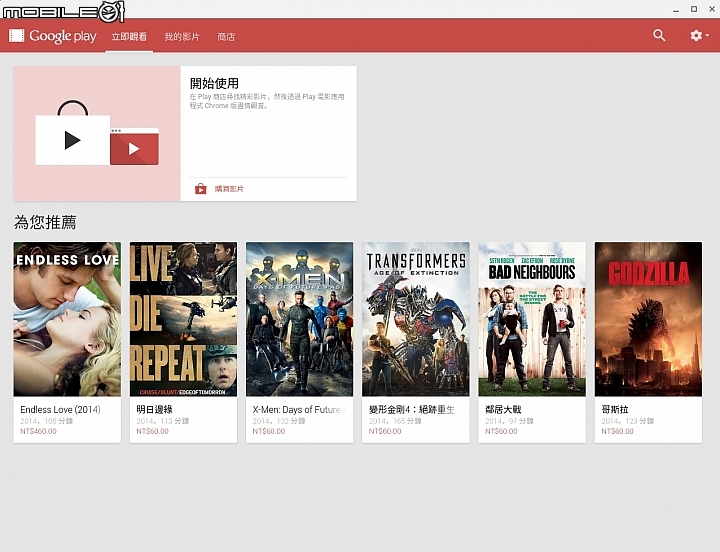
Task: Click the Google play logo text
Action: point(63,36)
